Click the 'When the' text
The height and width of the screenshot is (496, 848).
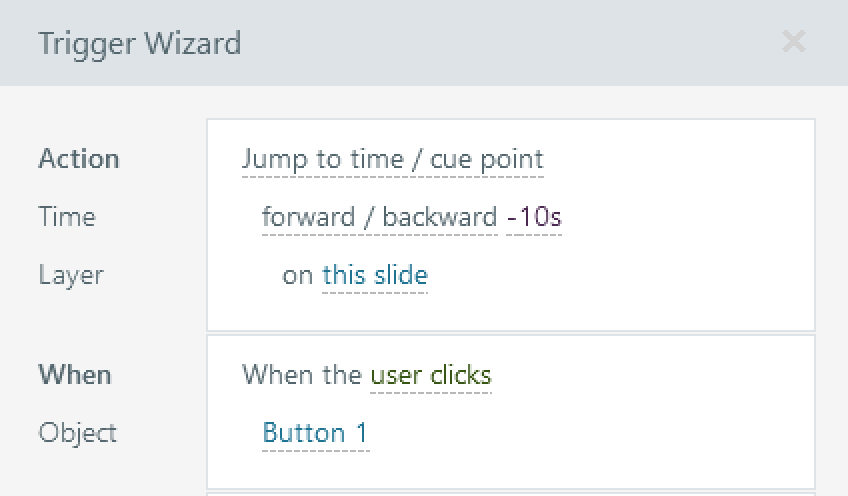click(x=302, y=375)
